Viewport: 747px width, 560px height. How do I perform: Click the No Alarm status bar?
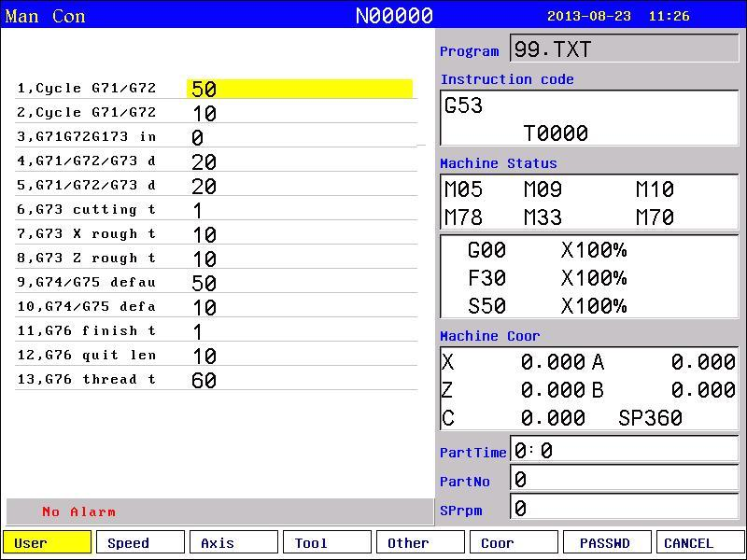(220, 511)
